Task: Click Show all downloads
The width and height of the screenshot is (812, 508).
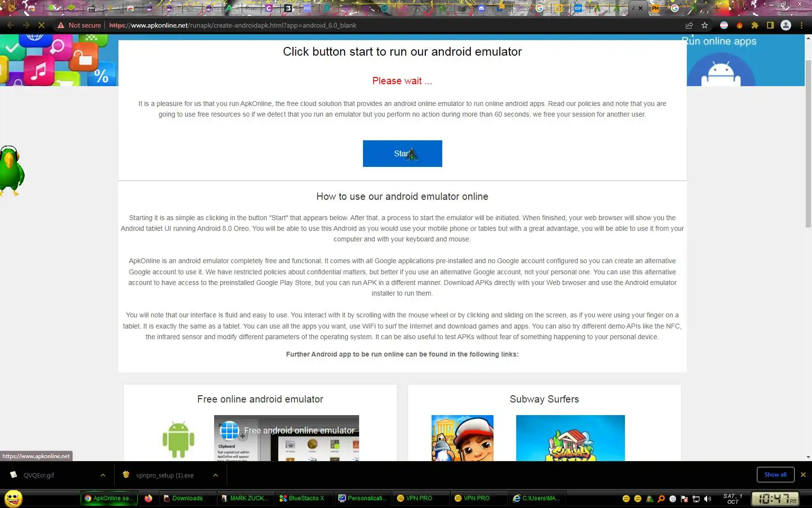Action: [775, 475]
